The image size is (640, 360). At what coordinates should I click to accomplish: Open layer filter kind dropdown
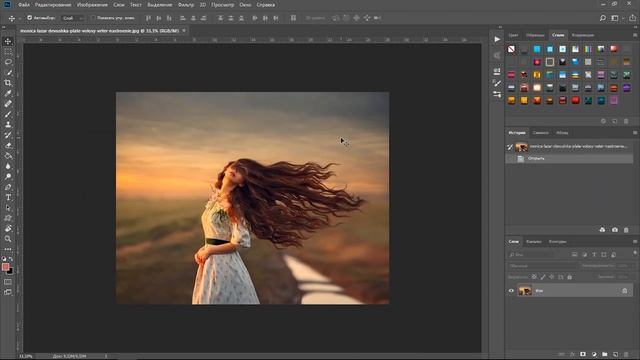coord(531,255)
